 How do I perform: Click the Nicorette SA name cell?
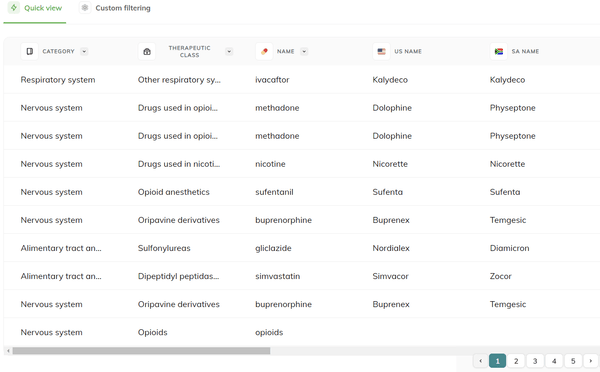pyautogui.click(x=507, y=164)
